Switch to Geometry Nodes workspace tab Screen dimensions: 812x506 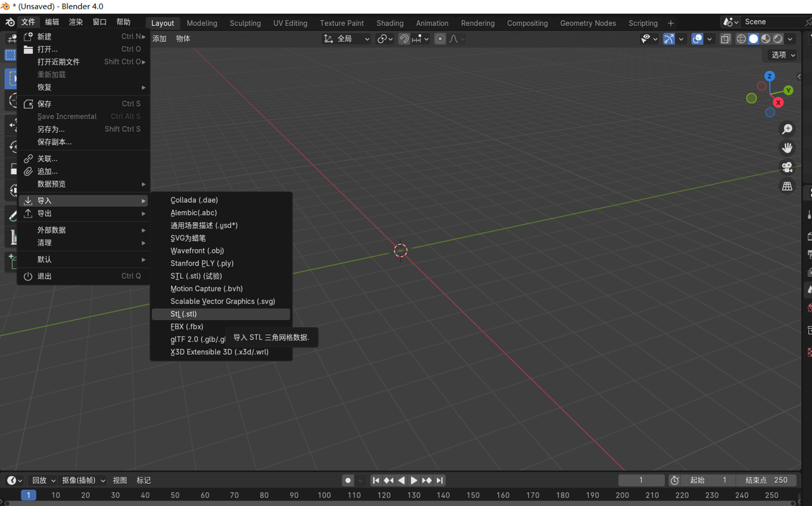588,23
